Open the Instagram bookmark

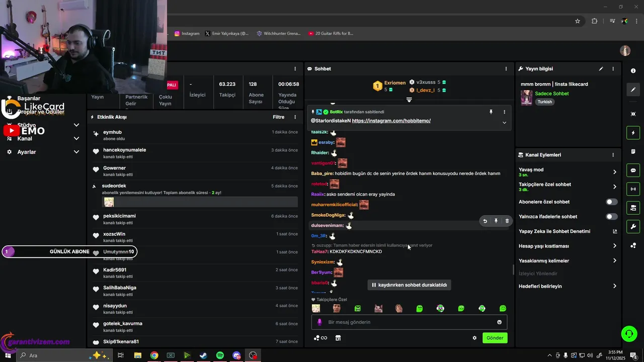click(x=187, y=34)
